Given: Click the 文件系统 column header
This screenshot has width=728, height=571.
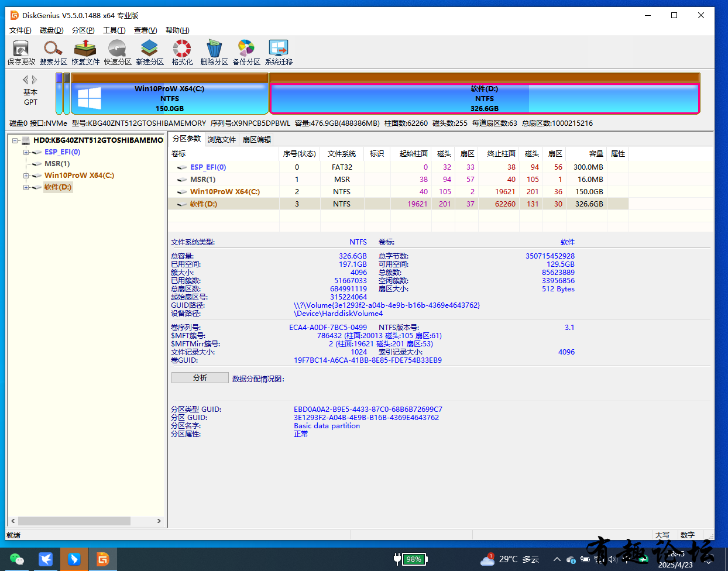Looking at the screenshot, I should pos(342,154).
